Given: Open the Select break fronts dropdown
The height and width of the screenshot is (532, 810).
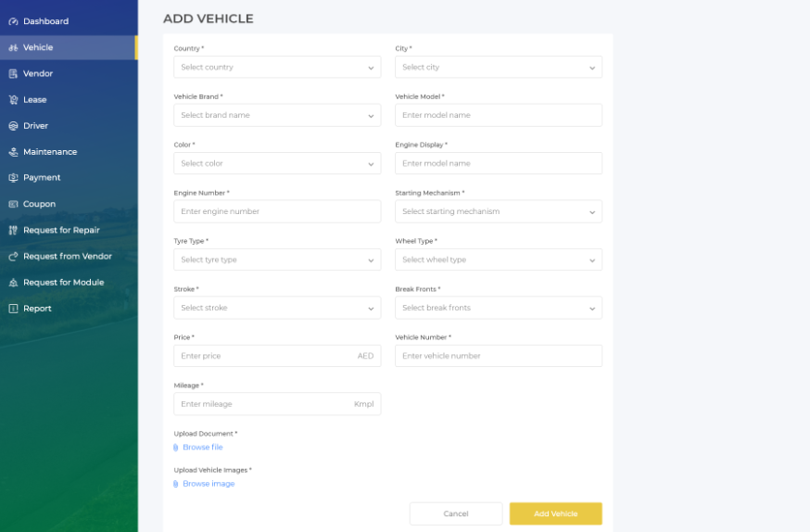Looking at the screenshot, I should (499, 308).
